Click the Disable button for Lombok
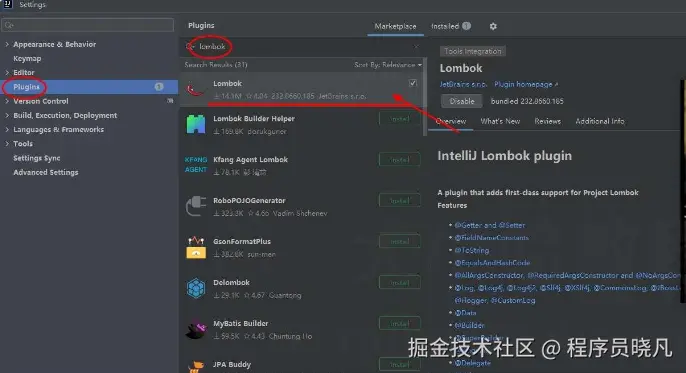This screenshot has width=686, height=373. point(462,101)
